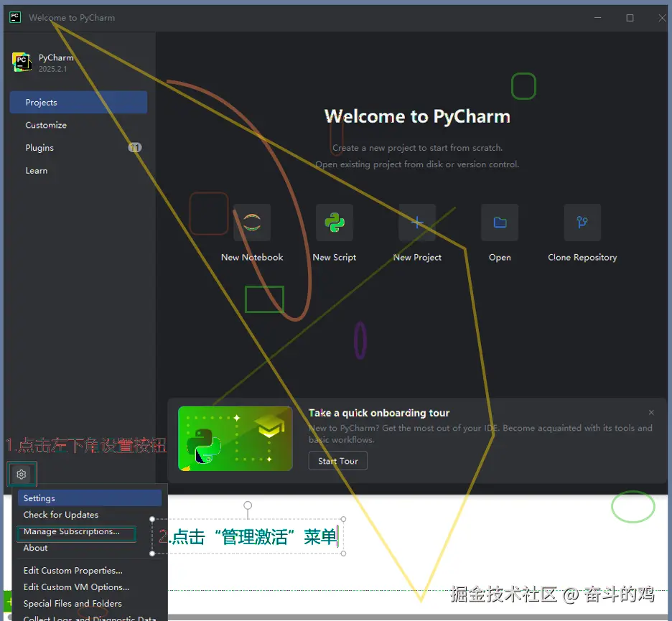The width and height of the screenshot is (672, 621).
Task: Select Check for Updates menu item
Action: (90, 514)
